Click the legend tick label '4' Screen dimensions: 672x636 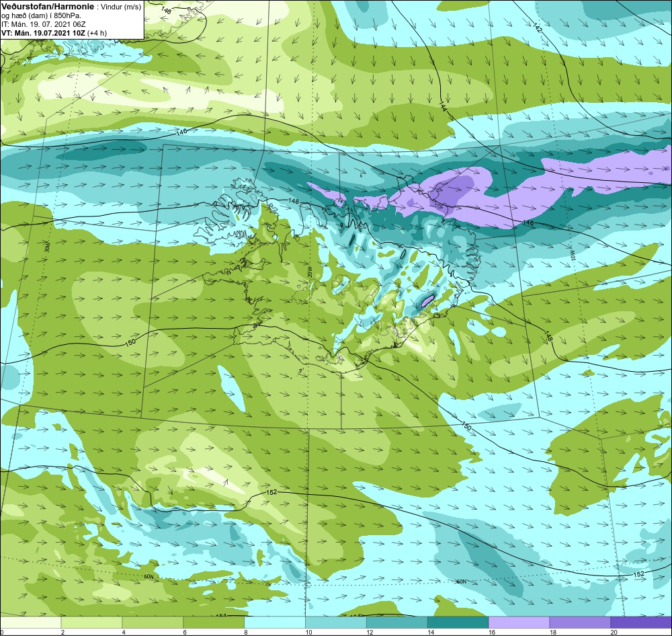(124, 632)
